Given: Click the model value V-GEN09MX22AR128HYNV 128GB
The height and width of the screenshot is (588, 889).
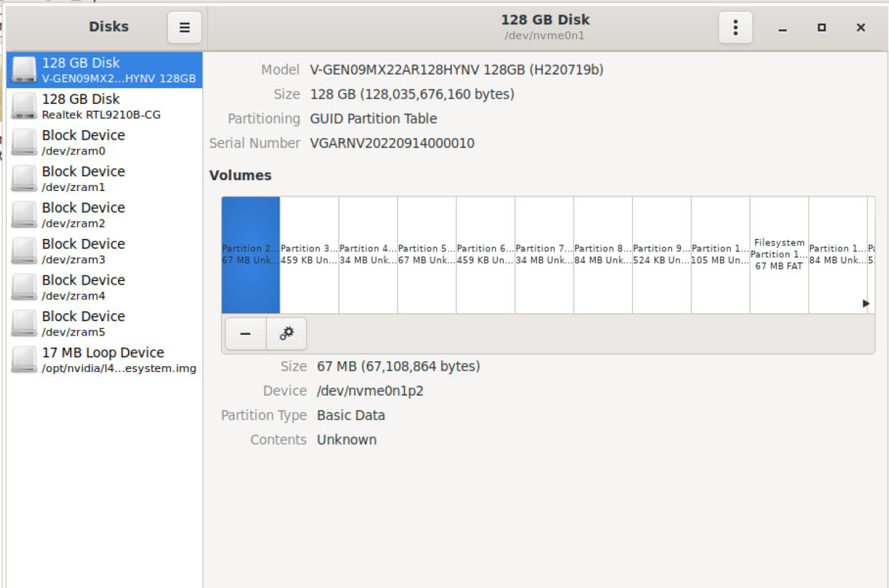Looking at the screenshot, I should 456,70.
